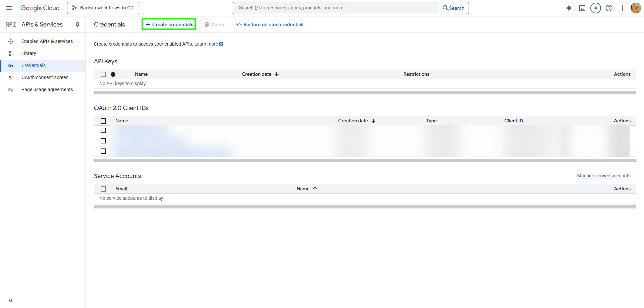Open the project selector Backup work flows to GD
This screenshot has width=644, height=308.
(x=103, y=8)
